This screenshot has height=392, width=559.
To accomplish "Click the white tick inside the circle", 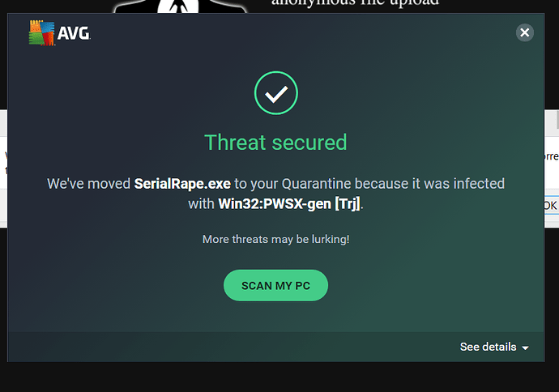I will (276, 94).
